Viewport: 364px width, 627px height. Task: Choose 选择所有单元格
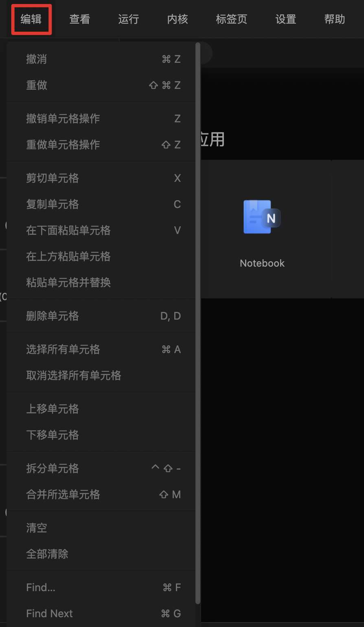[x=101, y=349]
